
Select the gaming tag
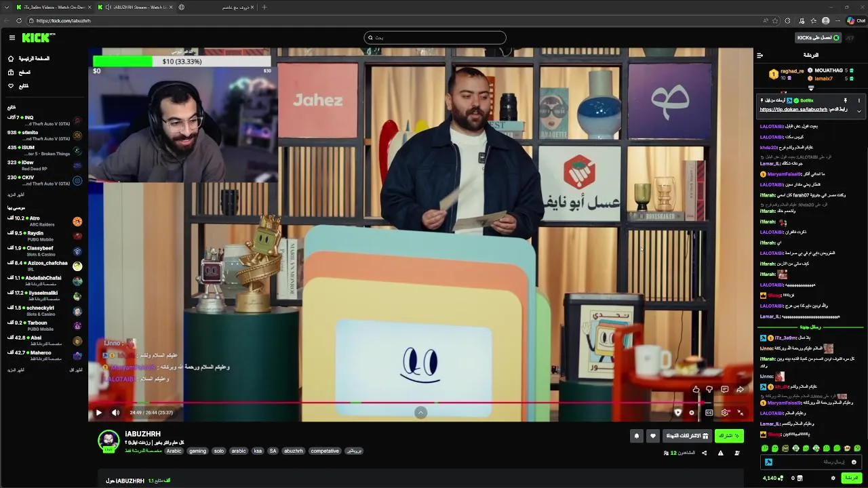197,451
